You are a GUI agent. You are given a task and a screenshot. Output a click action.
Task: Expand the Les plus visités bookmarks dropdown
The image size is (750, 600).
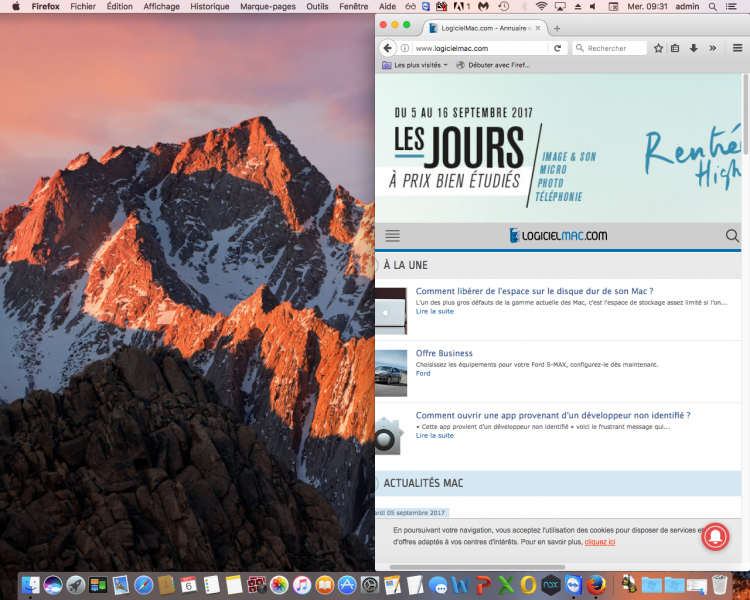click(x=415, y=65)
